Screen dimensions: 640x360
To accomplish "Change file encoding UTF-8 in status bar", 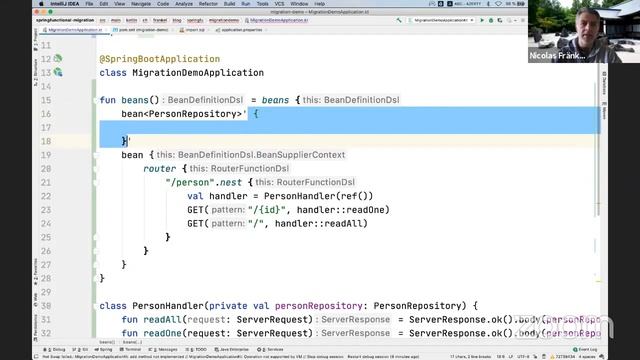I will point(523,357).
